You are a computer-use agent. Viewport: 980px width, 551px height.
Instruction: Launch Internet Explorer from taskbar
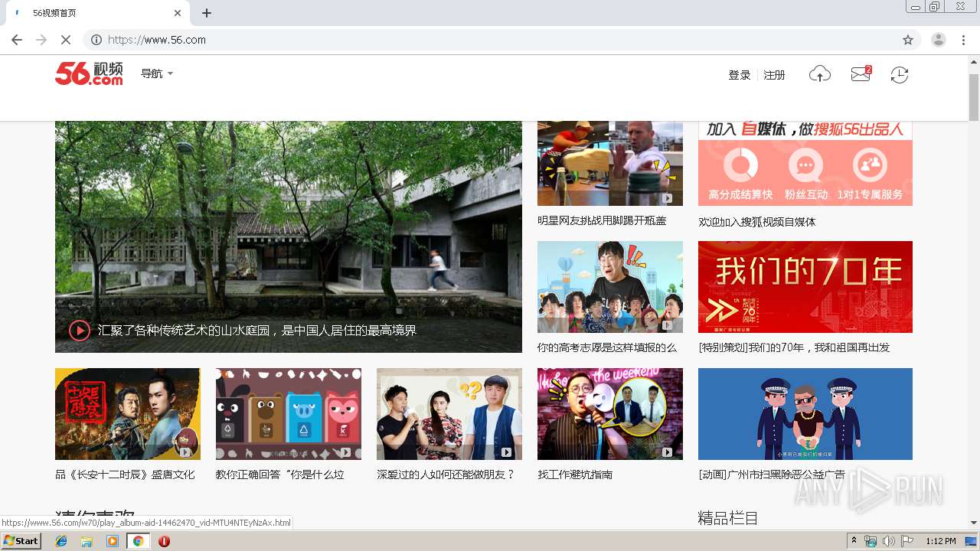61,541
